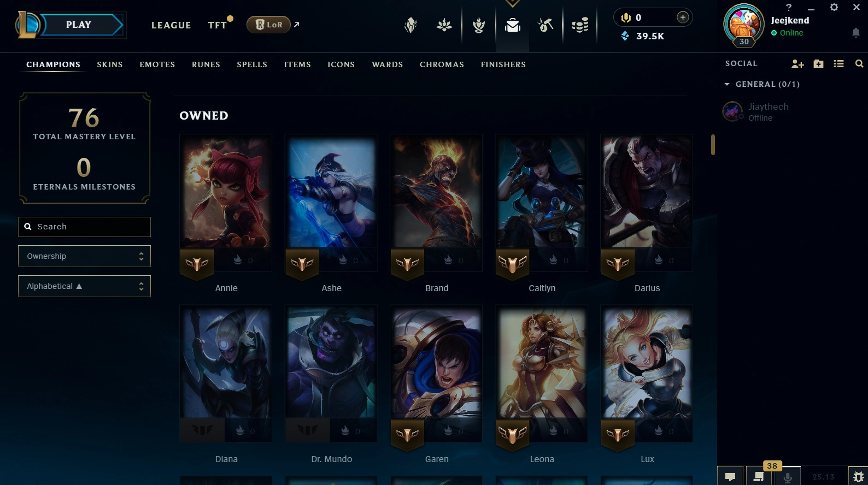Screen dimensions: 868x485
Task: Open the Collection backpack icon
Action: 512,25
